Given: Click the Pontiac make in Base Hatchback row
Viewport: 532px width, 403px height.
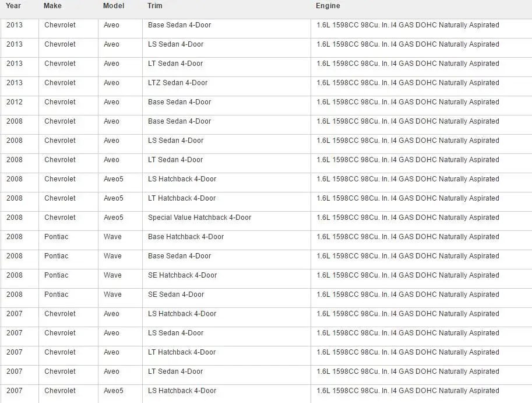Looking at the screenshot, I should (x=56, y=237).
